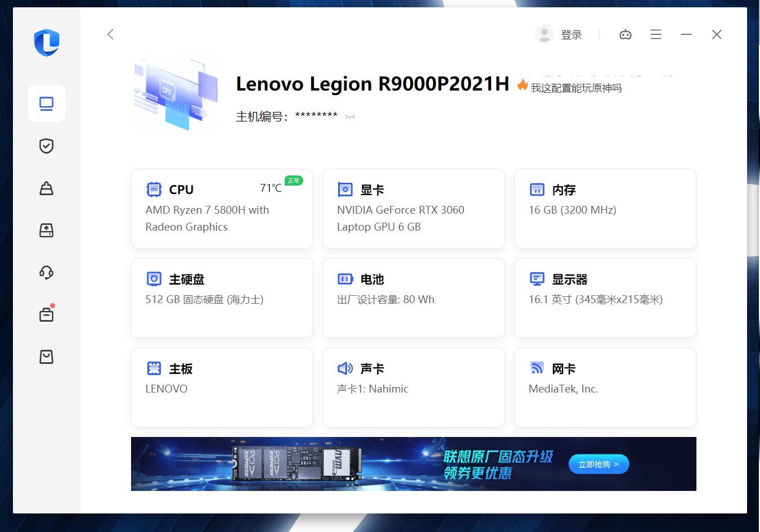
Task: Open the security shield sidebar icon
Action: (x=47, y=146)
